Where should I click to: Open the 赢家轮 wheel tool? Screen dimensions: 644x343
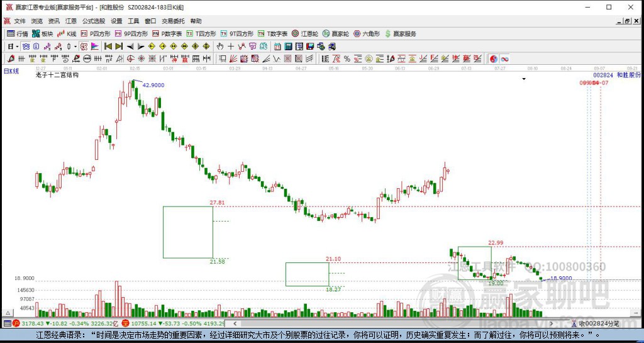click(336, 34)
